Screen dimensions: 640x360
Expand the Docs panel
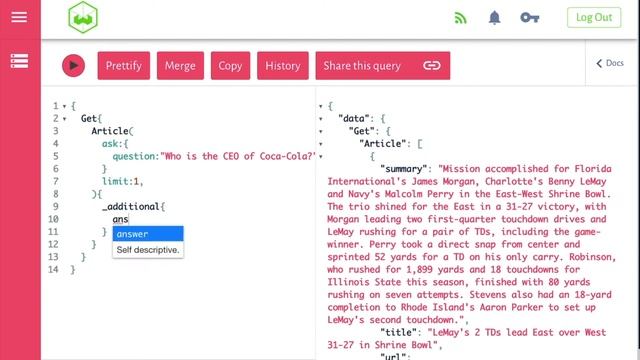tap(610, 63)
